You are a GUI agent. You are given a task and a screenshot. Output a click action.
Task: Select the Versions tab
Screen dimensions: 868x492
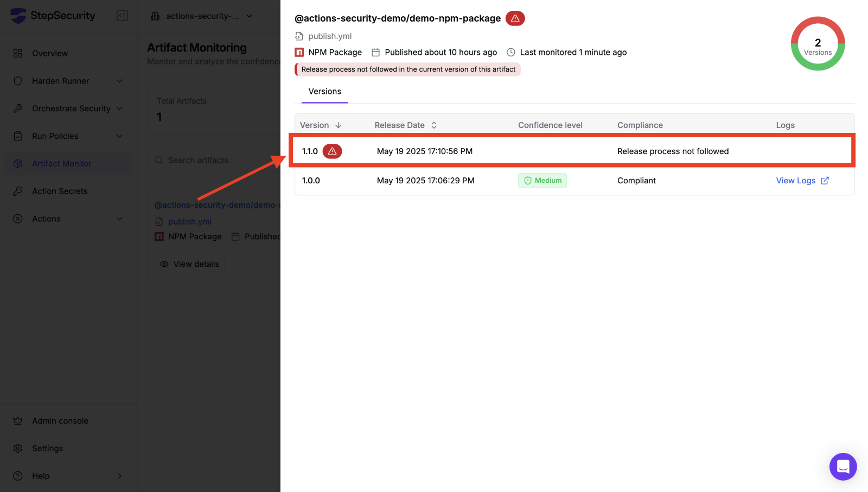pyautogui.click(x=325, y=92)
